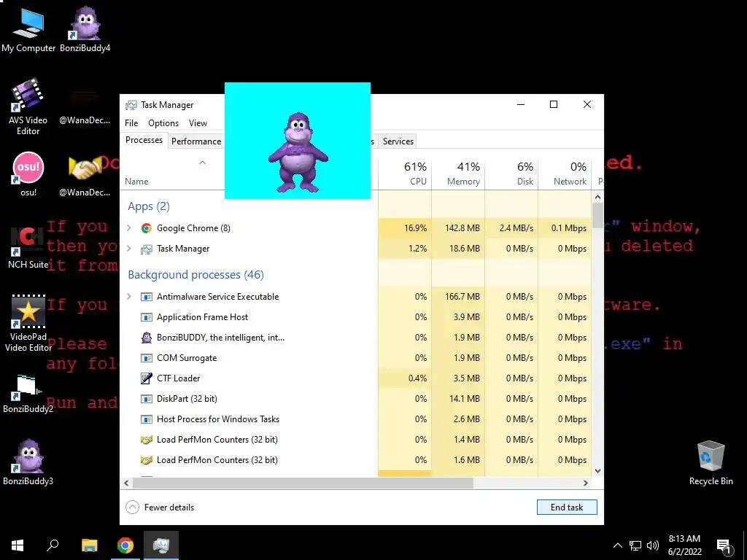Click the Antimalware Service Executable icon
Screen dimensions: 747x560
(x=146, y=297)
